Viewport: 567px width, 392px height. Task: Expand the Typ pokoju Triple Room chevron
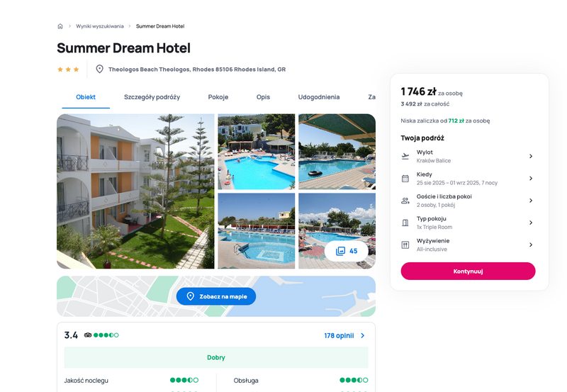coord(531,223)
